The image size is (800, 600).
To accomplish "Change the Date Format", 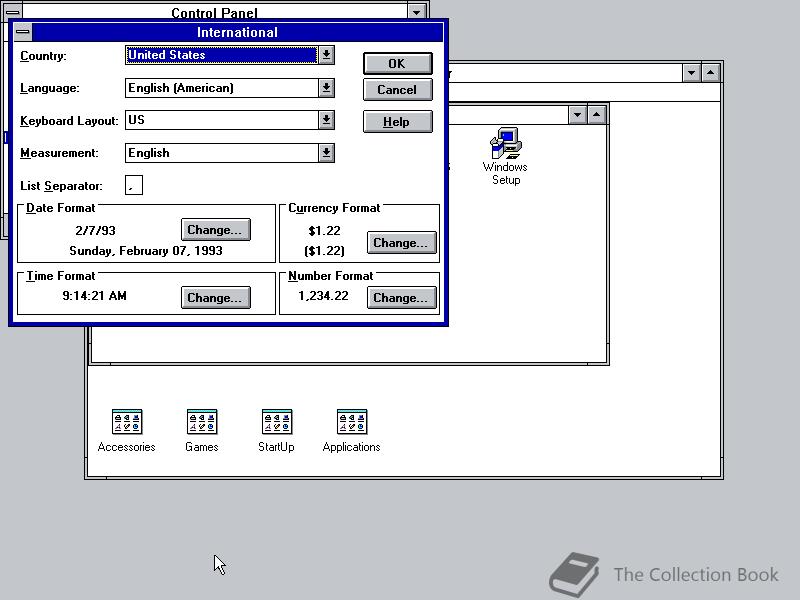I will pyautogui.click(x=215, y=230).
